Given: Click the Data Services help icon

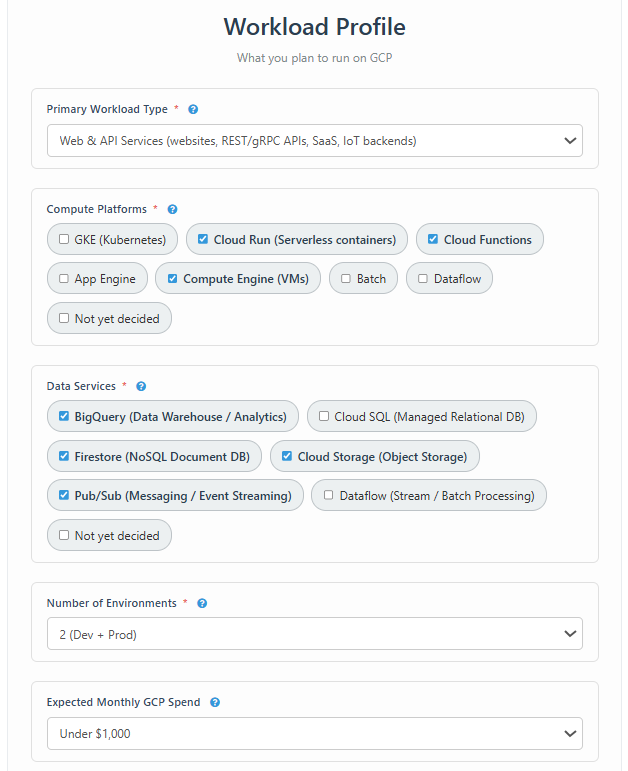Looking at the screenshot, I should pos(141,386).
